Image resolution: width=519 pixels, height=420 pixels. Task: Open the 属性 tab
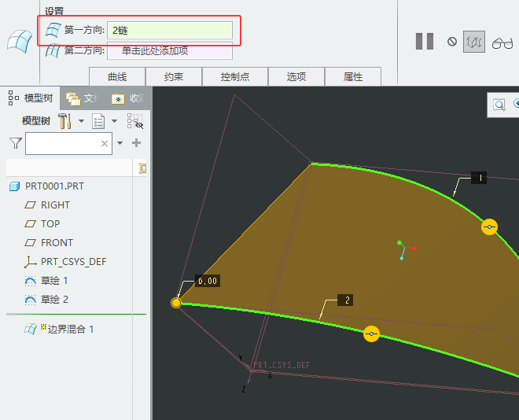pyautogui.click(x=353, y=77)
